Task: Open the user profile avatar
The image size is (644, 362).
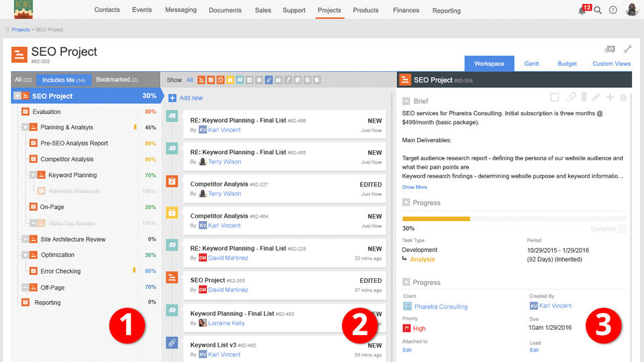Action: 632,10
